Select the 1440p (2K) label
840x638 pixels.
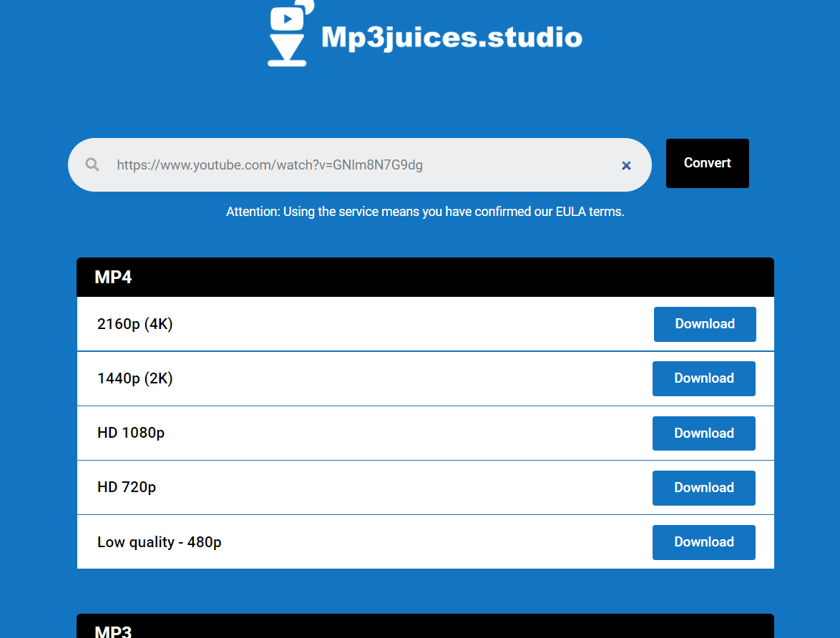135,379
